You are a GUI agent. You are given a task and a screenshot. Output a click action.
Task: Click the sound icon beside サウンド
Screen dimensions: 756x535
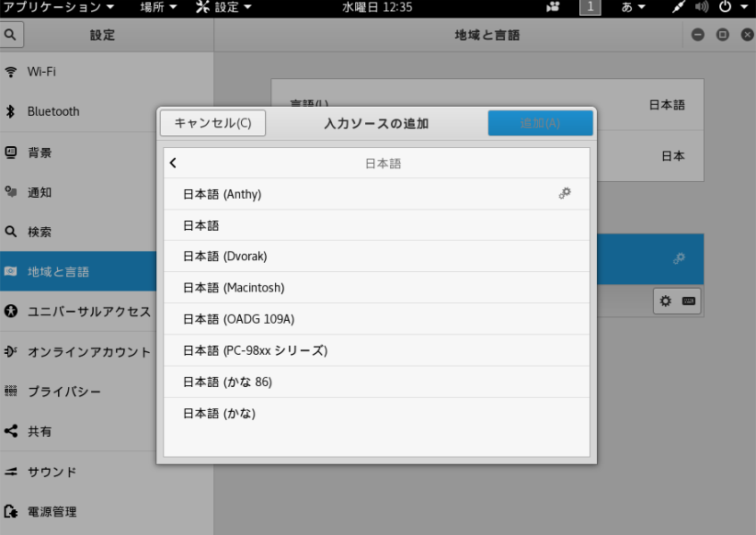11,471
